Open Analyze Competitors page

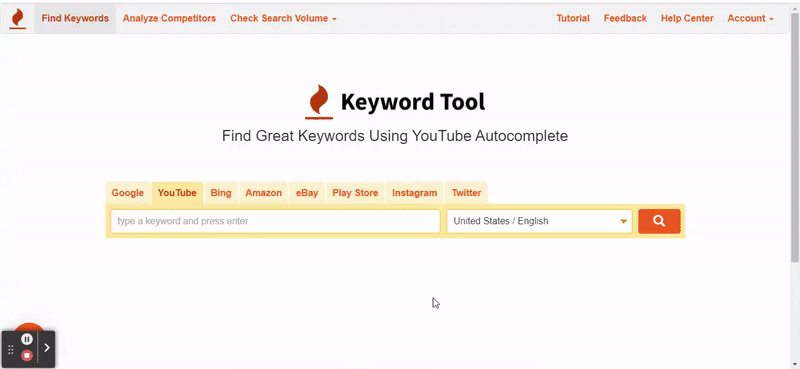[169, 18]
